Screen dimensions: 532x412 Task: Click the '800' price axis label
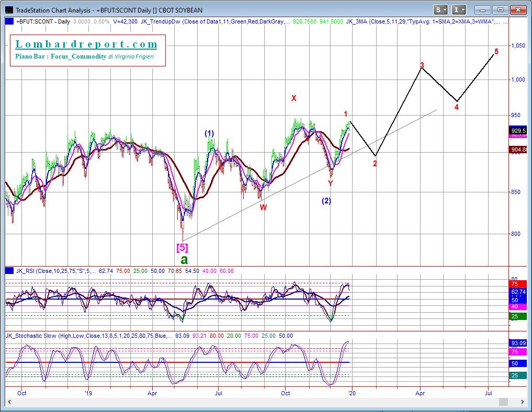516,234
